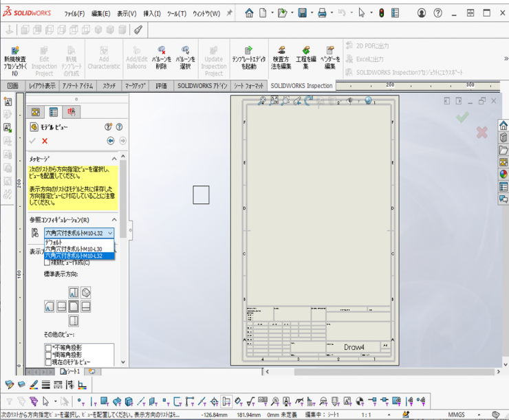Choose デフォルト in the configuration list
Screen dimensions: 509x420
[x=54, y=242]
